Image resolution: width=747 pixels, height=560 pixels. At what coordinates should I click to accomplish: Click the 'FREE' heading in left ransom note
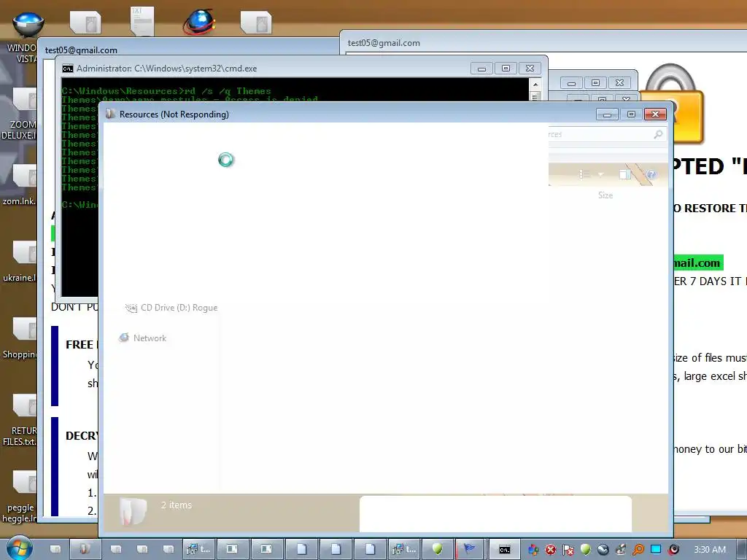point(80,345)
